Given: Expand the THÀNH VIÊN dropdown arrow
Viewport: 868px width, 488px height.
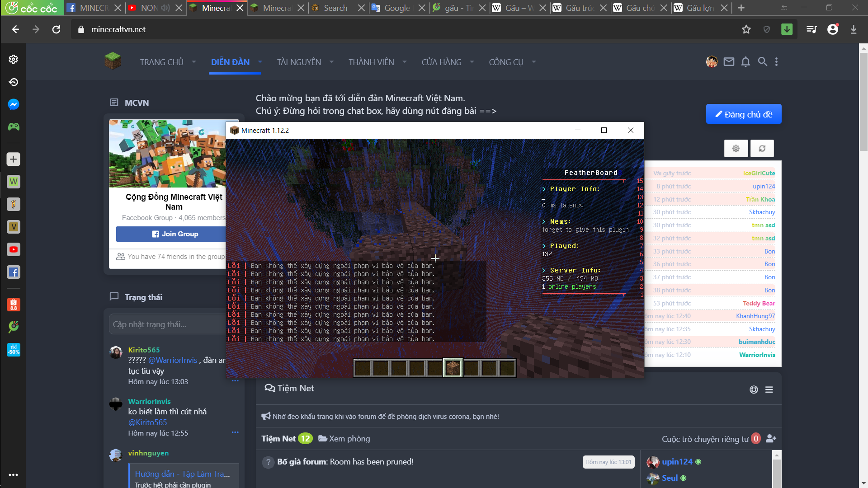Looking at the screenshot, I should 404,62.
